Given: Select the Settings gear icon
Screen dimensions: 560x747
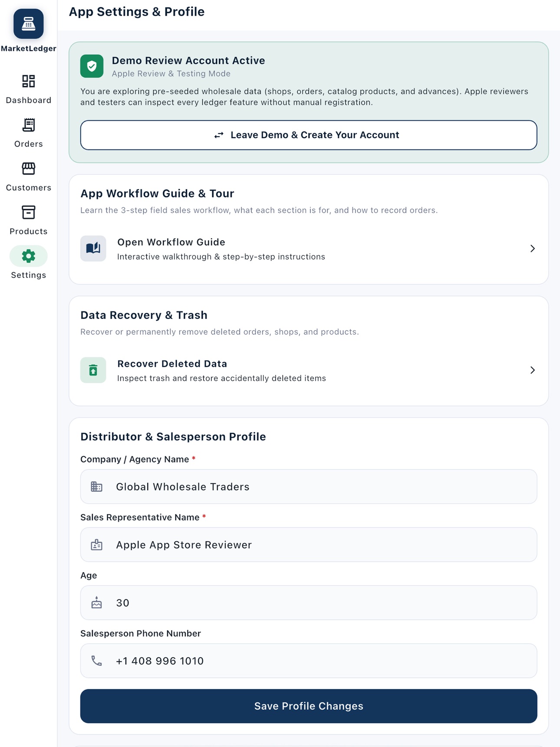Looking at the screenshot, I should point(29,256).
